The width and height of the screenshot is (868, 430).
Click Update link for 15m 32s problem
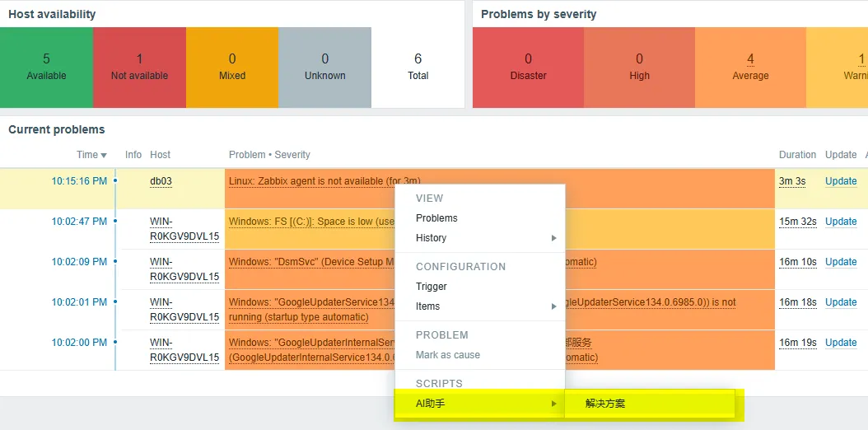pyautogui.click(x=841, y=222)
